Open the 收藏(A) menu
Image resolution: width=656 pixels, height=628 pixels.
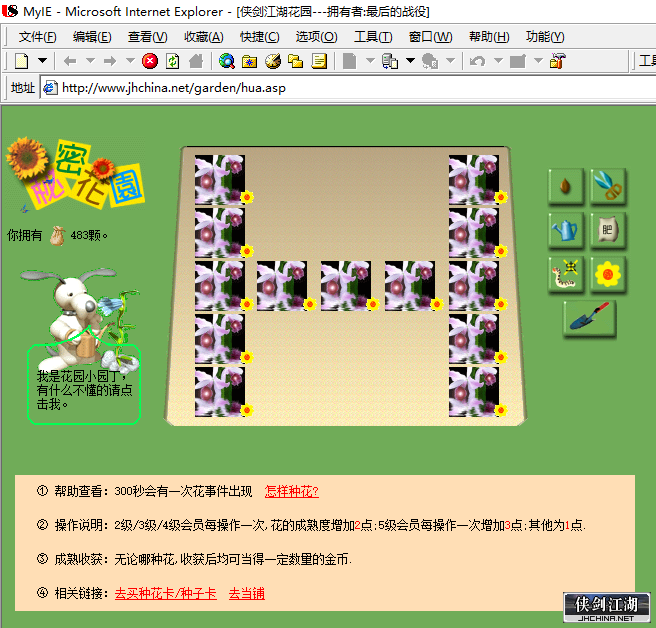pyautogui.click(x=204, y=37)
